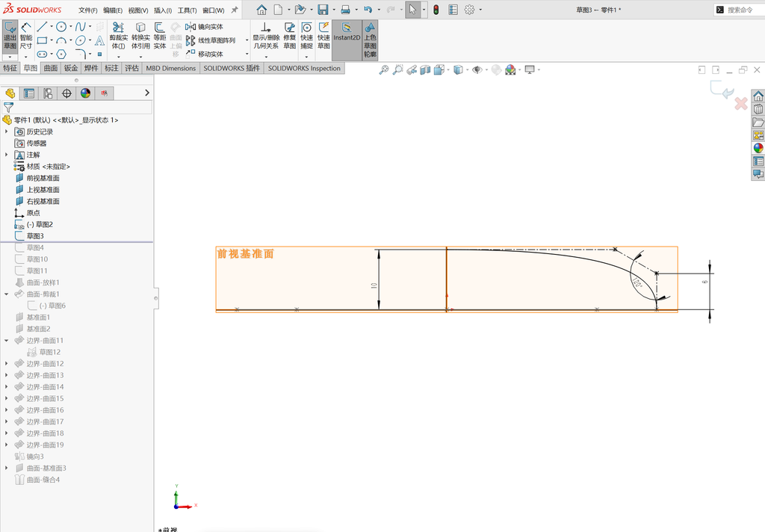Open the DimXpertManager tab icon
The width and height of the screenshot is (765, 532).
point(66,93)
